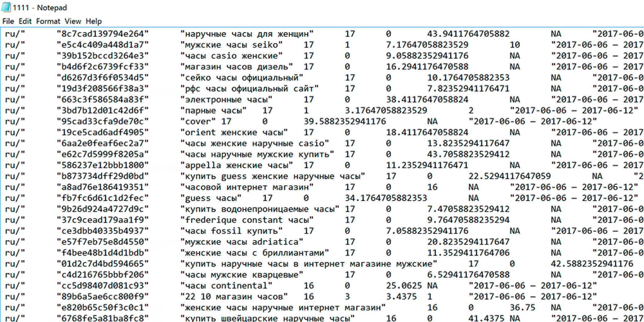Click the value 11.2352941176471
Image resolution: width=644 pixels, height=322 pixels.
coord(427,165)
